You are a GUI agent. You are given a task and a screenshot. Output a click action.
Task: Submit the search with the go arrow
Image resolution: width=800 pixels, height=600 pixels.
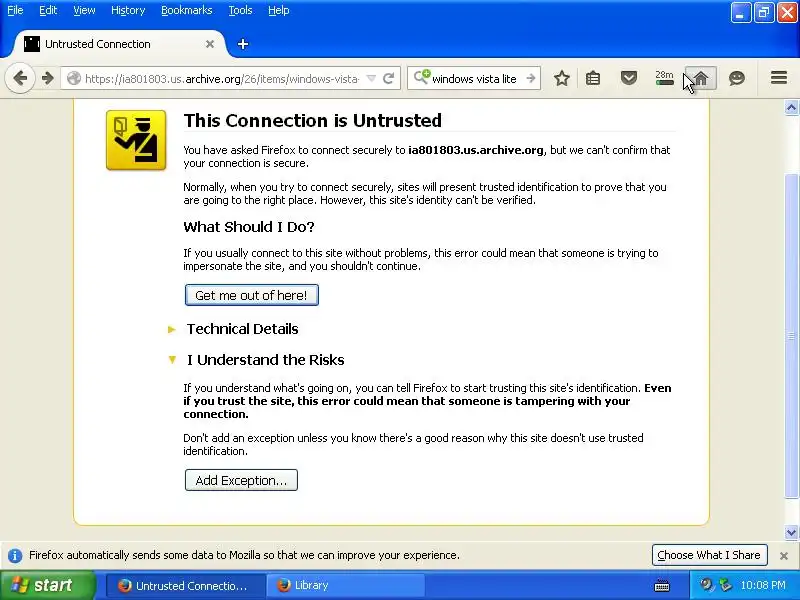[x=531, y=78]
